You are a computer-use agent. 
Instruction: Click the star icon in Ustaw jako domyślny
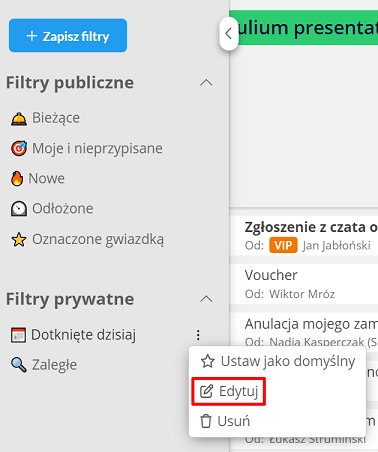pyautogui.click(x=208, y=361)
